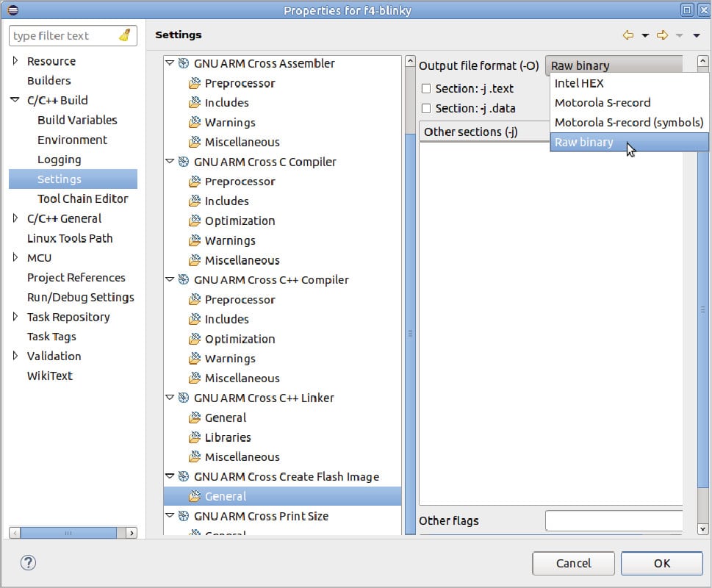Expand the MCU tree node

pos(15,258)
